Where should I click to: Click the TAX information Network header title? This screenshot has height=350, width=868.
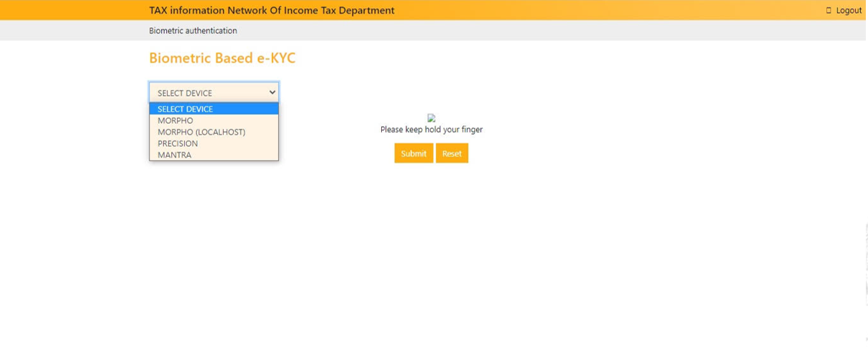[x=272, y=10]
